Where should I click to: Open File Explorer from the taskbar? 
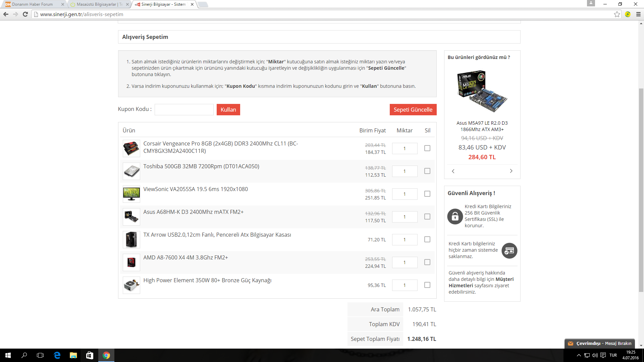click(x=73, y=355)
